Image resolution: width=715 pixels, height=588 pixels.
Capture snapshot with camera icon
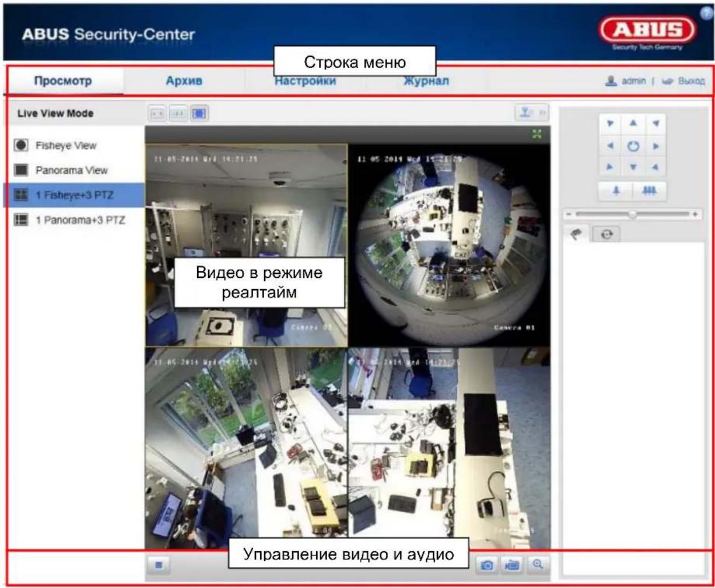(x=487, y=565)
